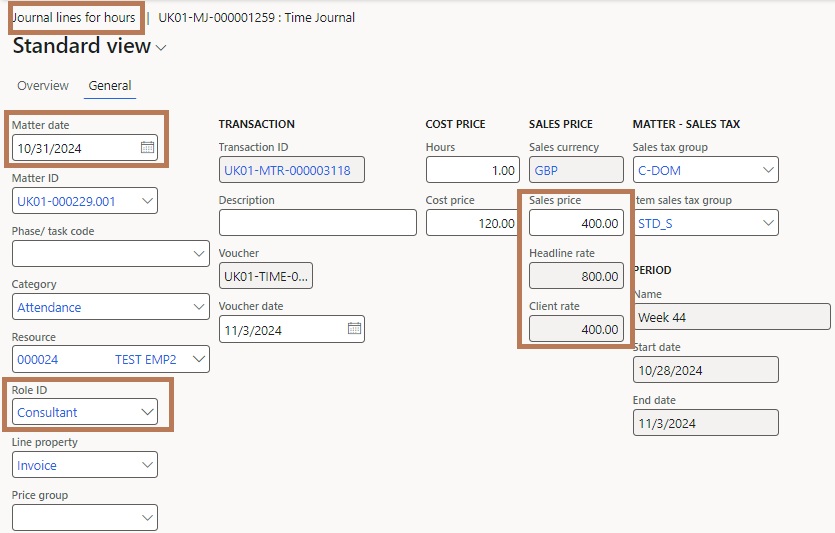Screen dimensions: 835x533
Task: Expand the Role ID Consultant dropdown
Action: tap(147, 412)
